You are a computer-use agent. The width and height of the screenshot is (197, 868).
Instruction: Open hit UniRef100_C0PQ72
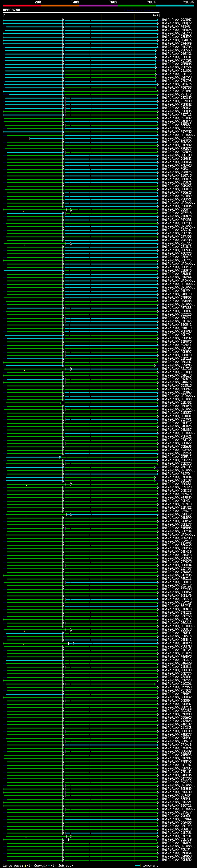click(177, 23)
